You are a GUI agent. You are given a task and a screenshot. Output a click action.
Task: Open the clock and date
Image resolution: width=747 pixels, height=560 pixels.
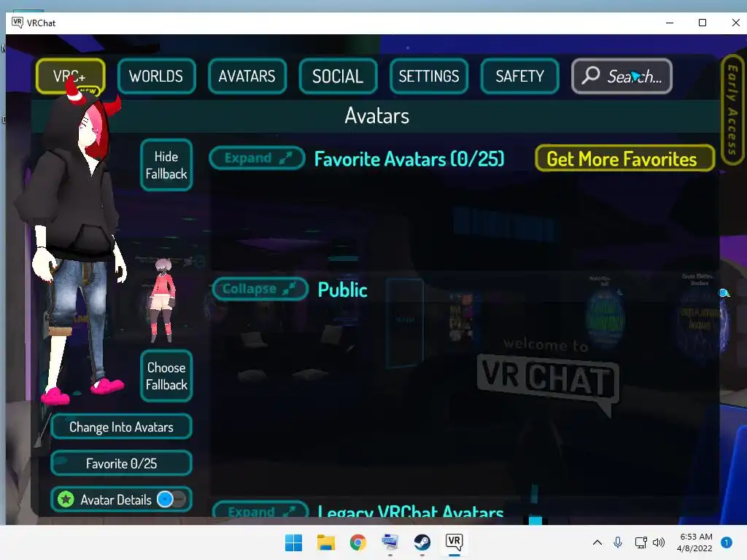pyautogui.click(x=694, y=542)
